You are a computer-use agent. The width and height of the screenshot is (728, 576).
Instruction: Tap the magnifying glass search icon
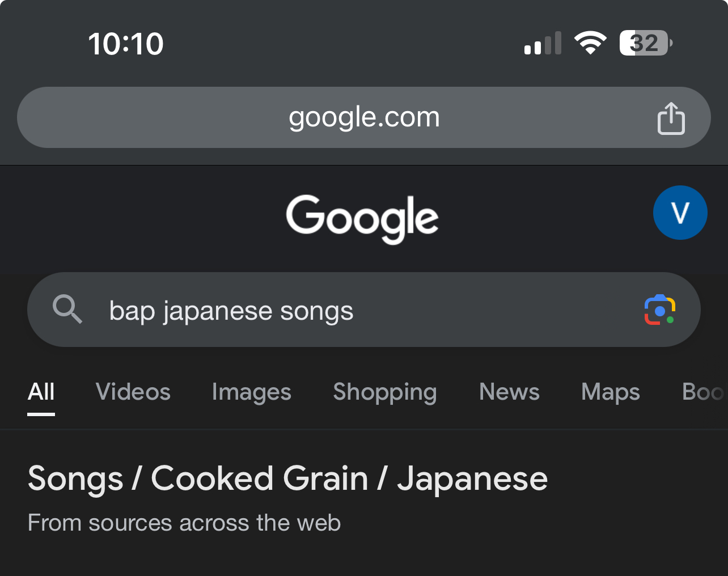(67, 310)
